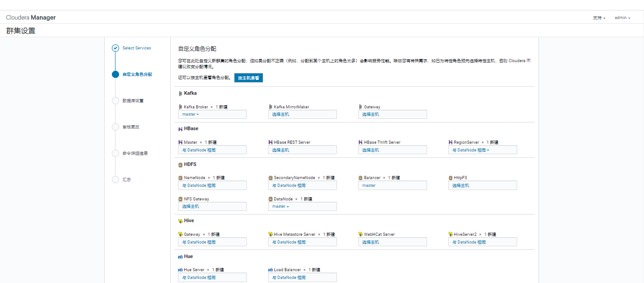Click the HBase Master role icon
The image size is (644, 283).
pyautogui.click(x=180, y=142)
